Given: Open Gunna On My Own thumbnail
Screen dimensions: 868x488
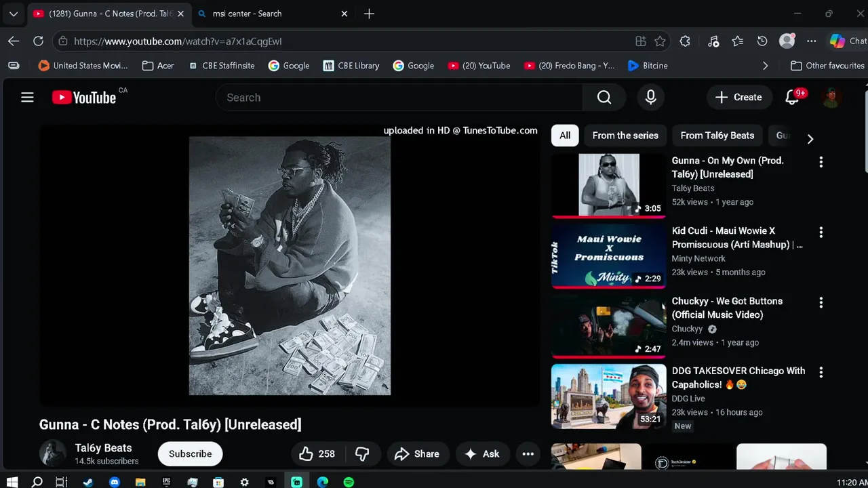Looking at the screenshot, I should (x=608, y=186).
